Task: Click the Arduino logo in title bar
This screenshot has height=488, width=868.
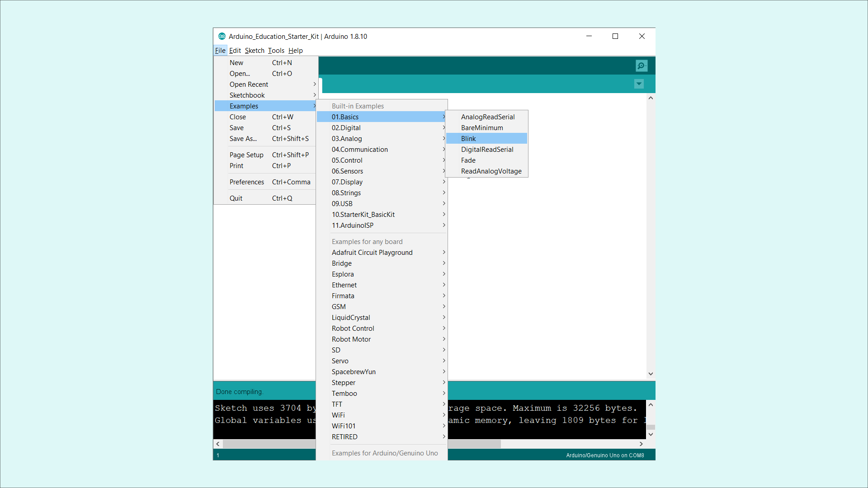Action: 222,37
